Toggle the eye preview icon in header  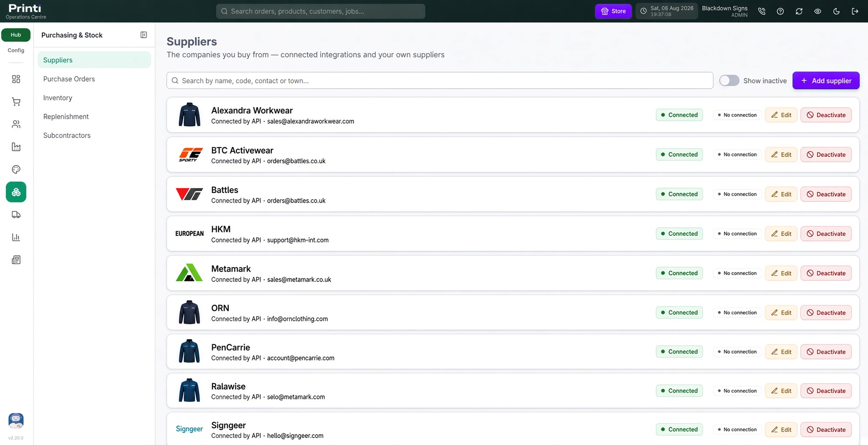click(x=818, y=11)
